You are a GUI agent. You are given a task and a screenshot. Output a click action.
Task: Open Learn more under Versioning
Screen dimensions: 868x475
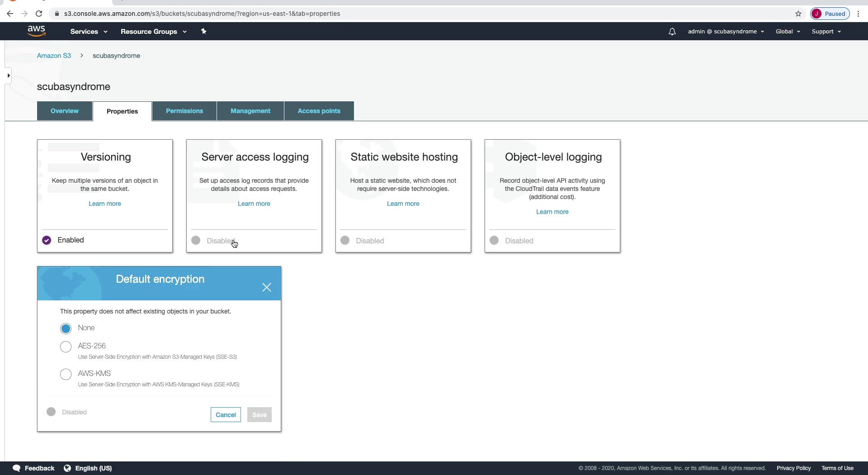click(105, 204)
